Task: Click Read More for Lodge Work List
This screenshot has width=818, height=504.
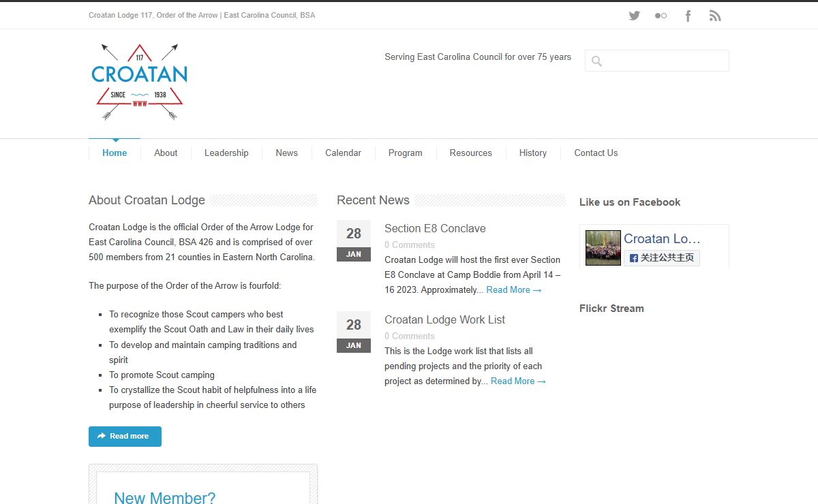Action: point(519,381)
